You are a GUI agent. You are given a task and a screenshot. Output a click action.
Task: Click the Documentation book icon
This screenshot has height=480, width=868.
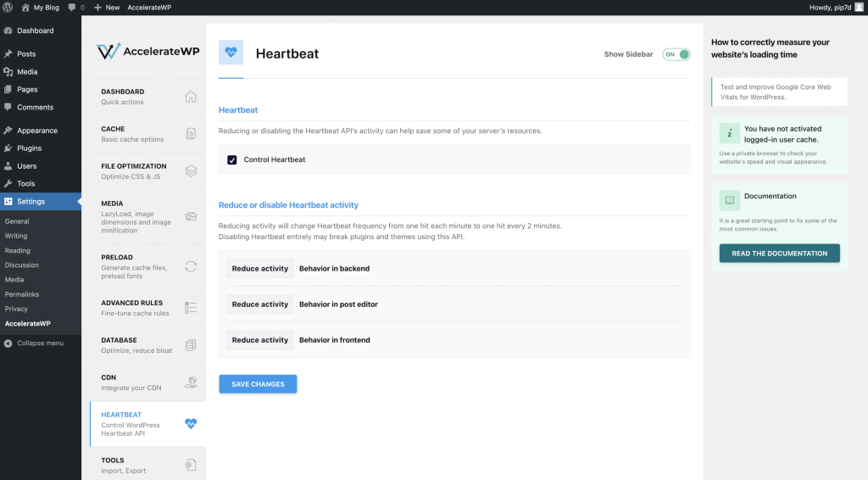click(730, 200)
